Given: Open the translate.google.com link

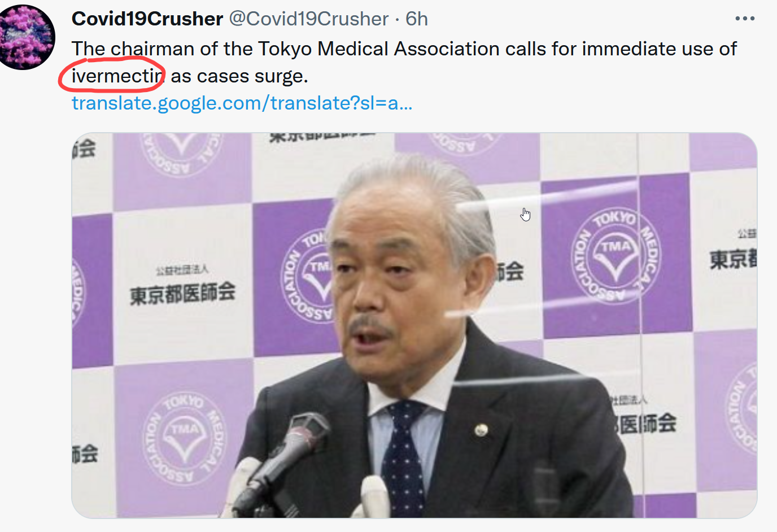Looking at the screenshot, I should tap(242, 103).
